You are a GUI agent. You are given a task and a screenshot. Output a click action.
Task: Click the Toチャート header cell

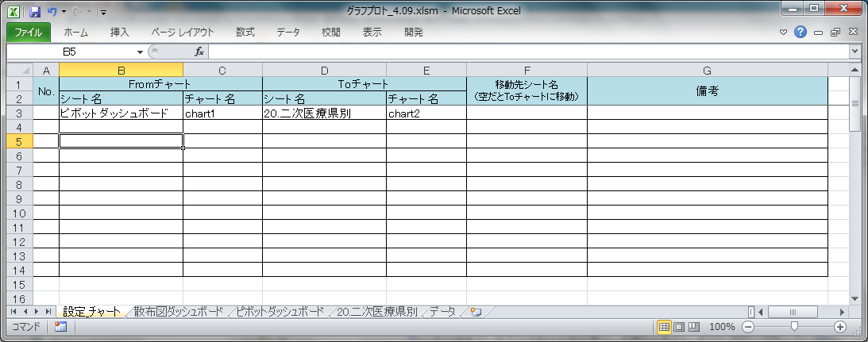[365, 84]
